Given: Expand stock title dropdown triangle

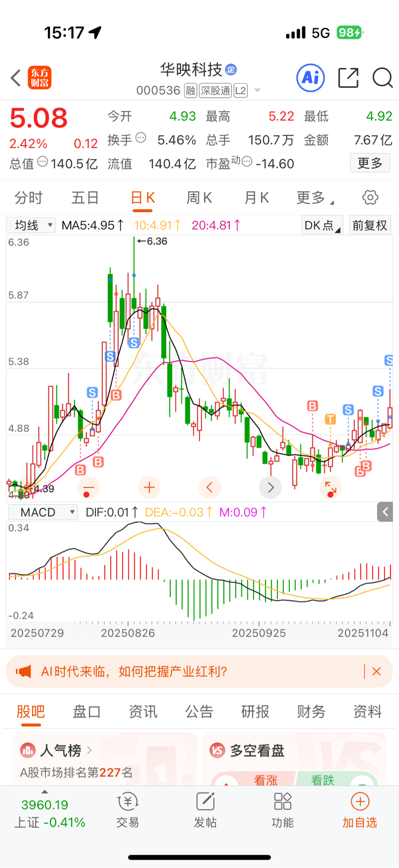Looking at the screenshot, I should pos(257,91).
